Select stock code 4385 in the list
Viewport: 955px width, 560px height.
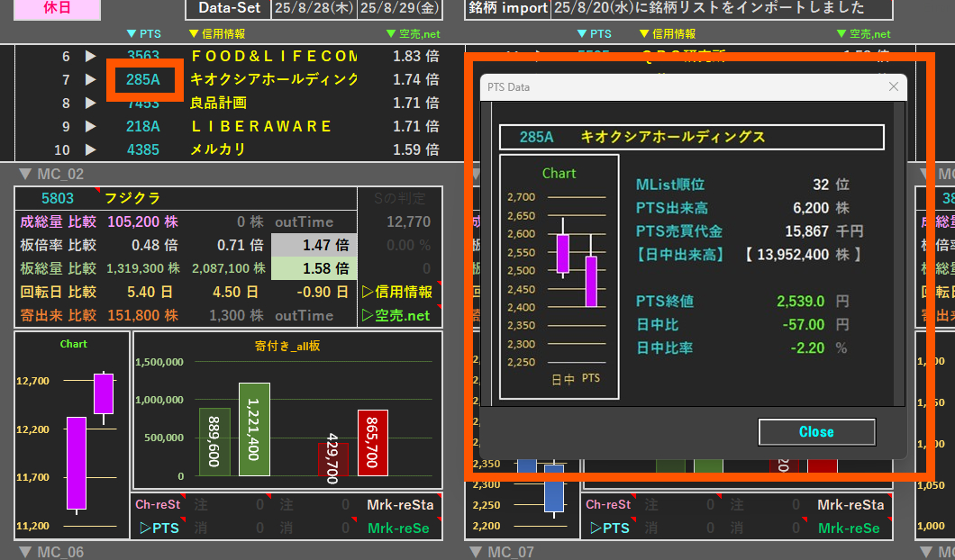coord(143,149)
